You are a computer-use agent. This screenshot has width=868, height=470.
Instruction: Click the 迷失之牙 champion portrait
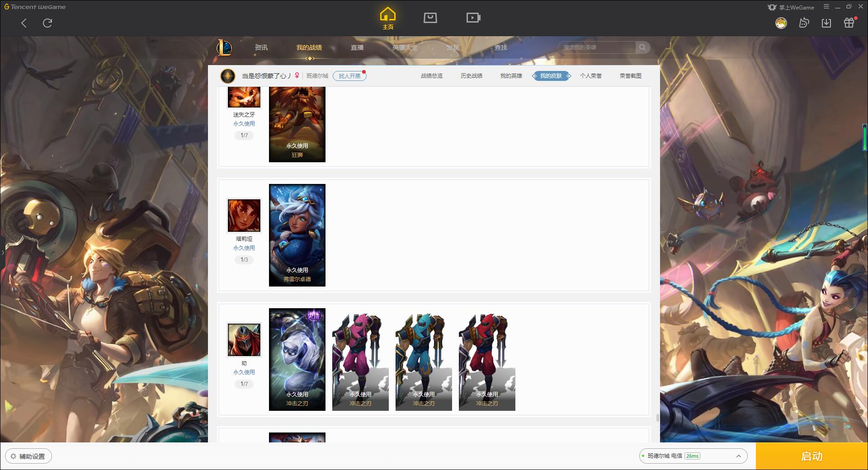(244, 97)
